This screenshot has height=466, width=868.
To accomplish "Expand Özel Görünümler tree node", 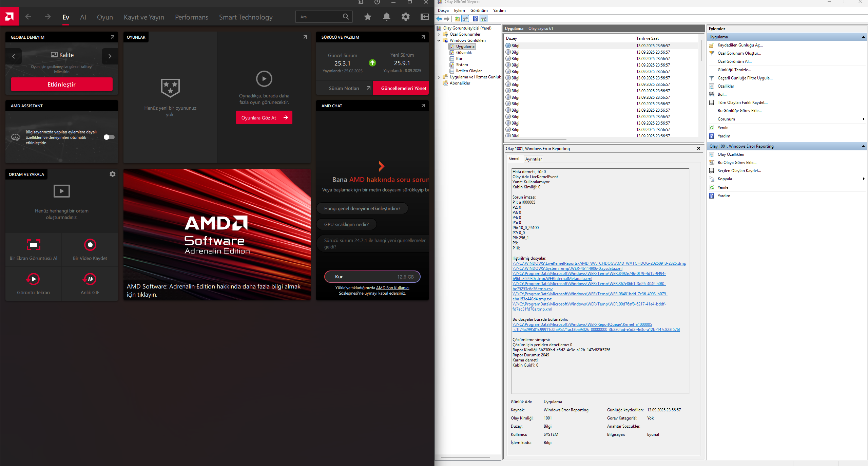I will point(439,34).
